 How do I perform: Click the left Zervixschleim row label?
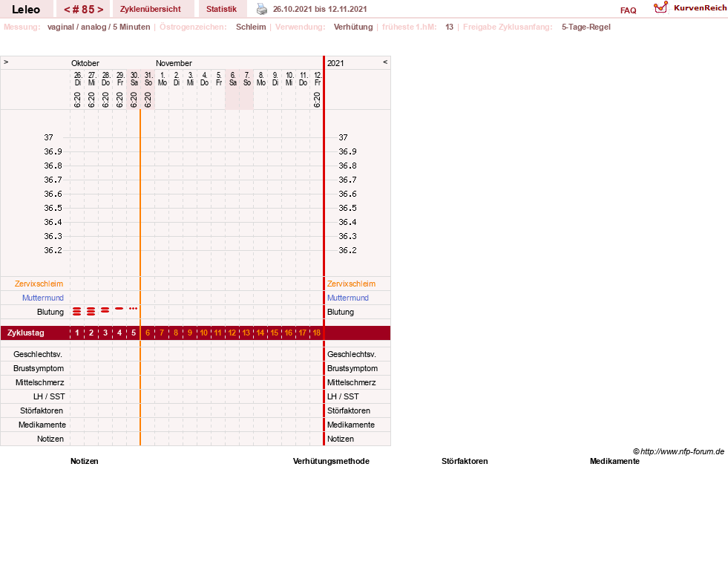pyautogui.click(x=39, y=284)
